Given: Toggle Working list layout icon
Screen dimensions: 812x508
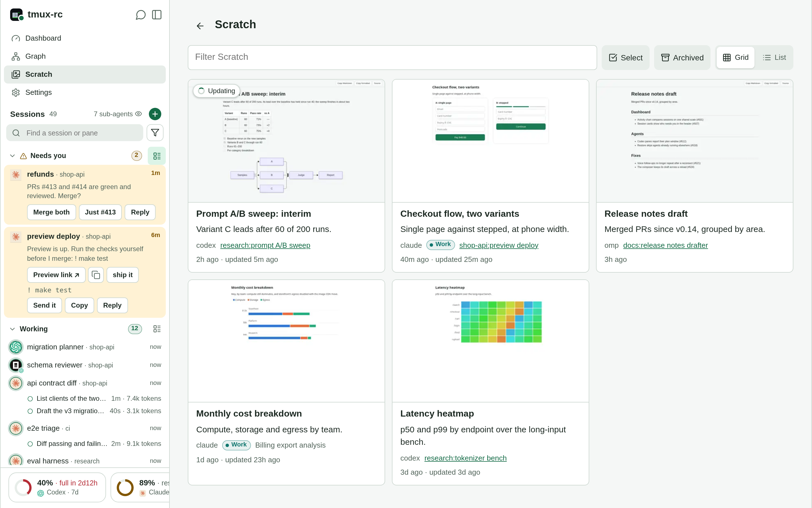Looking at the screenshot, I should pyautogui.click(x=157, y=329).
